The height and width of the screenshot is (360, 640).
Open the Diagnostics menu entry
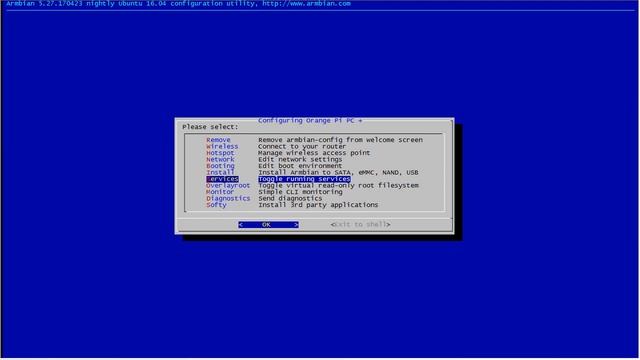[x=228, y=198]
